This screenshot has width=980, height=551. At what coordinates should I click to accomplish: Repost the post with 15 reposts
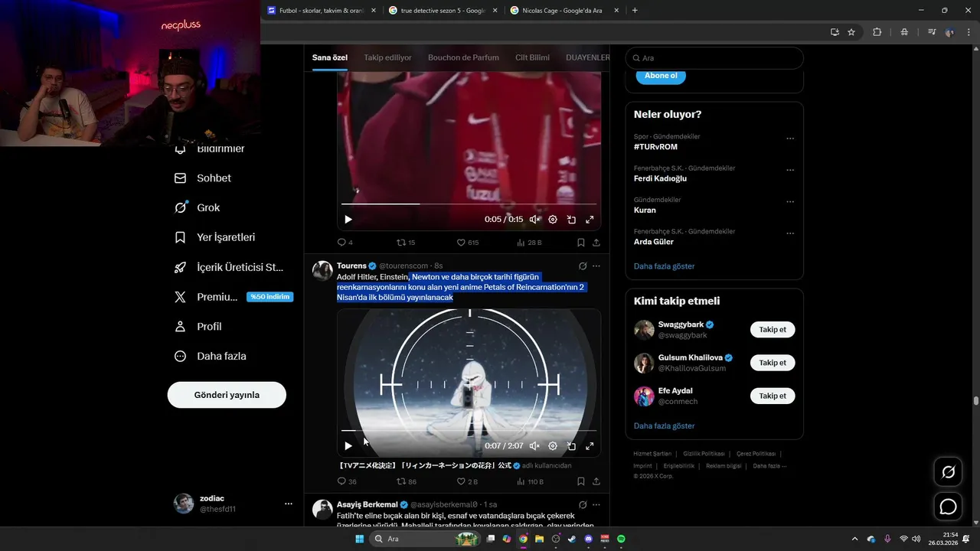click(406, 243)
